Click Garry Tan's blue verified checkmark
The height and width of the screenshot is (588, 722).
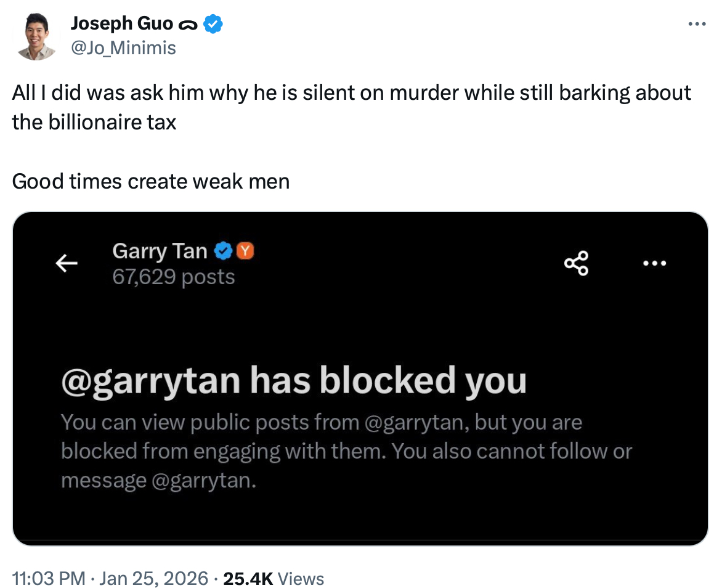point(223,251)
